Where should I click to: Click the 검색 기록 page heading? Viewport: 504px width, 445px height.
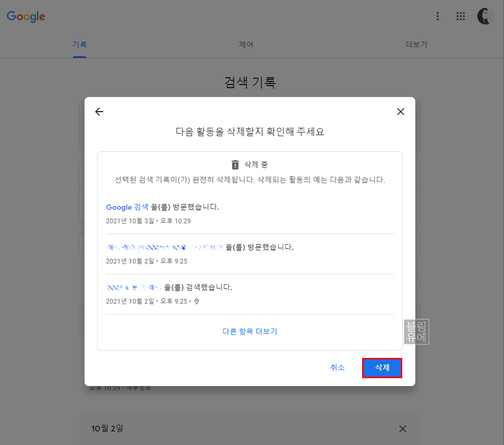click(249, 82)
